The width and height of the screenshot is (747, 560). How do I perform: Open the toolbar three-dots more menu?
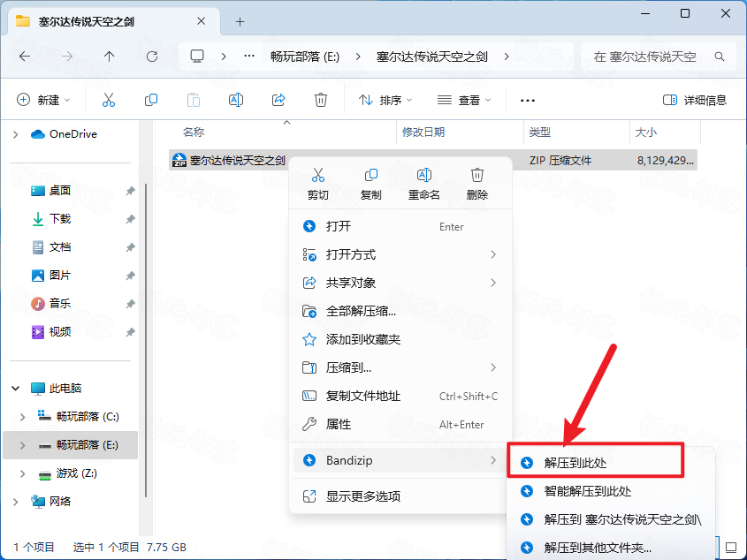point(528,100)
